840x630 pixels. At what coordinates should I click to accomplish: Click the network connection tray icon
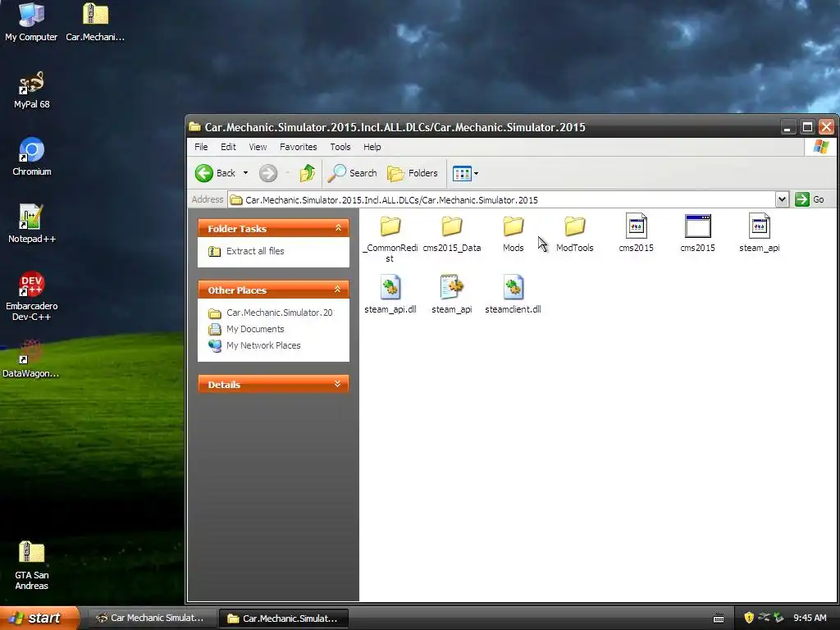(764, 617)
